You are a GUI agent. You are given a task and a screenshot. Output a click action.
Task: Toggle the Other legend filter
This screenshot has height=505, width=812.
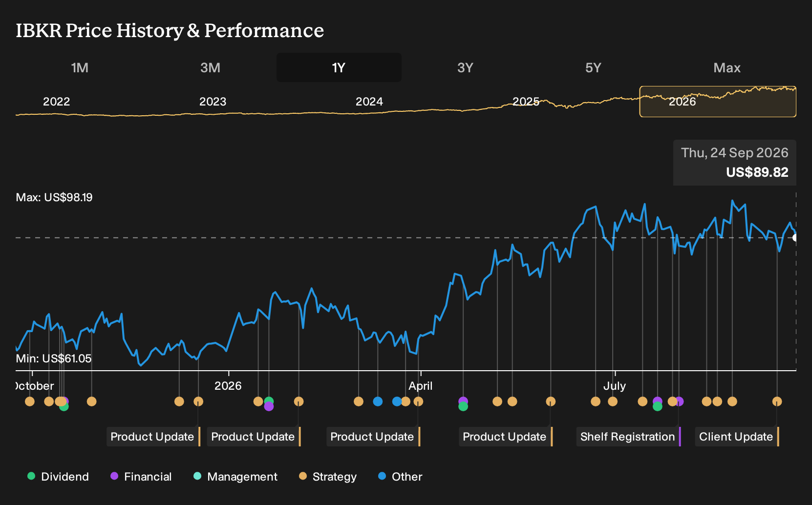[400, 477]
